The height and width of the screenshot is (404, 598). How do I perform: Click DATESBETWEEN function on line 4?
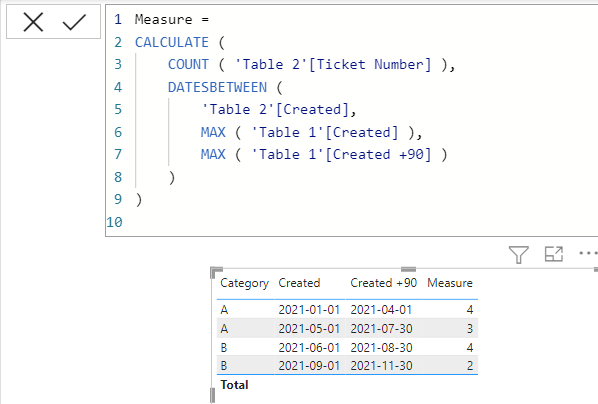tap(217, 87)
